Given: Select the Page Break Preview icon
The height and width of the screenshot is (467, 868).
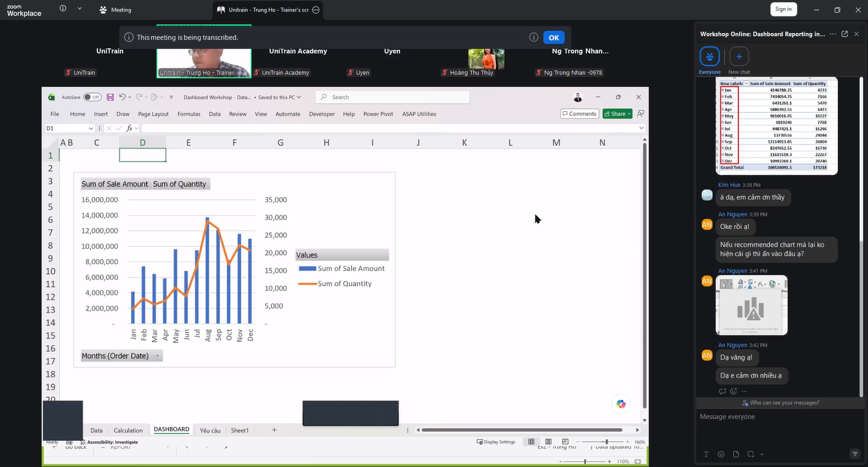Looking at the screenshot, I should [x=565, y=442].
